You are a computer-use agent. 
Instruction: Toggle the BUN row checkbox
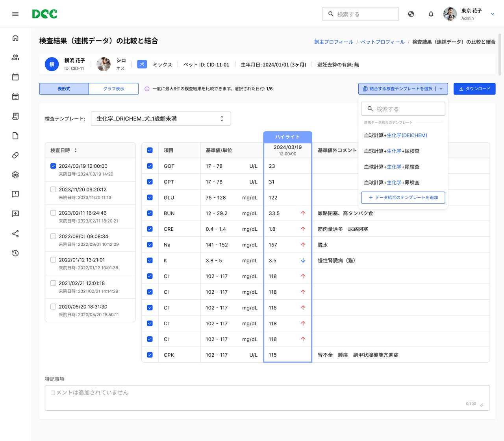(x=150, y=213)
